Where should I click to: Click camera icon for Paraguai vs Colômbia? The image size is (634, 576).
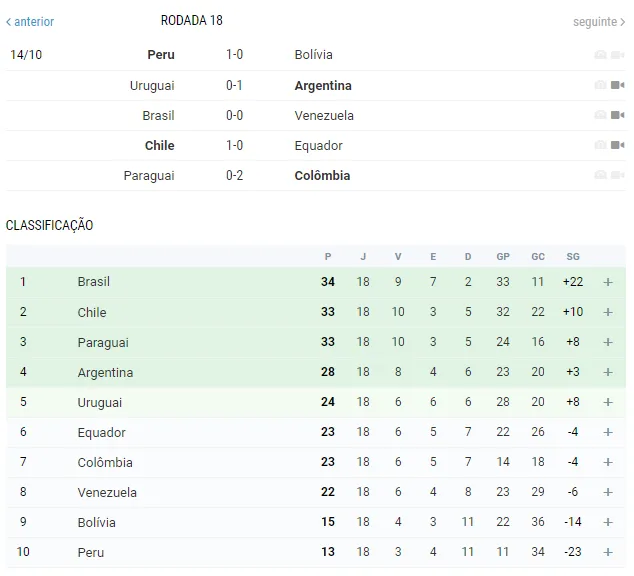click(x=600, y=175)
